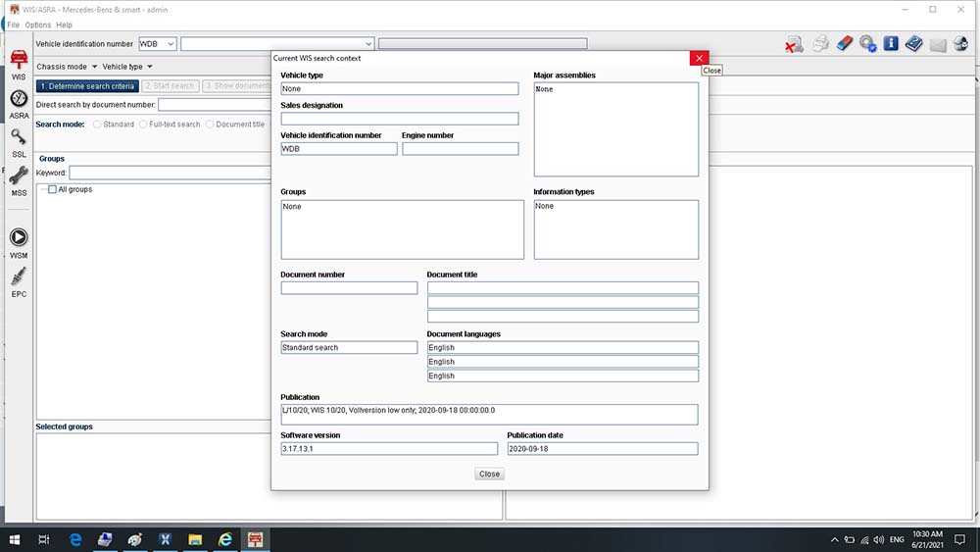Launch Microsoft Edge from the taskbar
This screenshot has width=980, height=552.
[x=75, y=539]
